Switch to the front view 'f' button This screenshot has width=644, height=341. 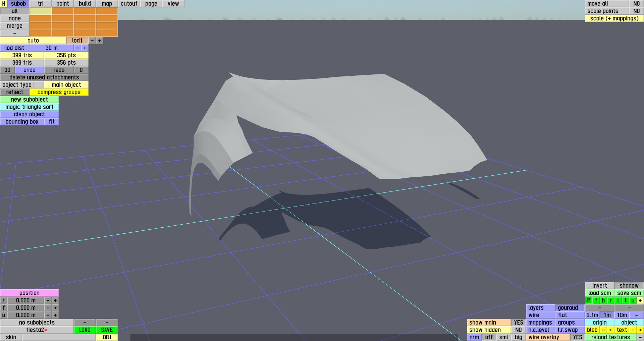[x=596, y=300]
